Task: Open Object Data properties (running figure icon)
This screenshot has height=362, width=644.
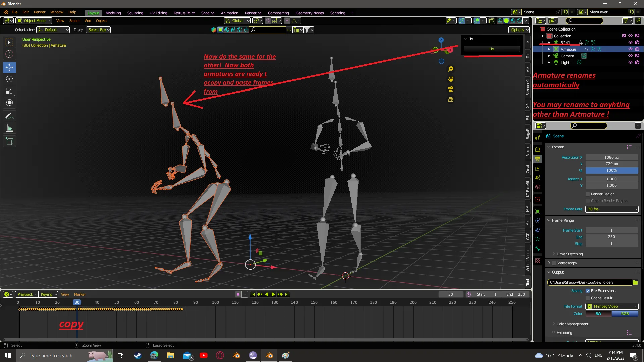Action: tap(538, 239)
